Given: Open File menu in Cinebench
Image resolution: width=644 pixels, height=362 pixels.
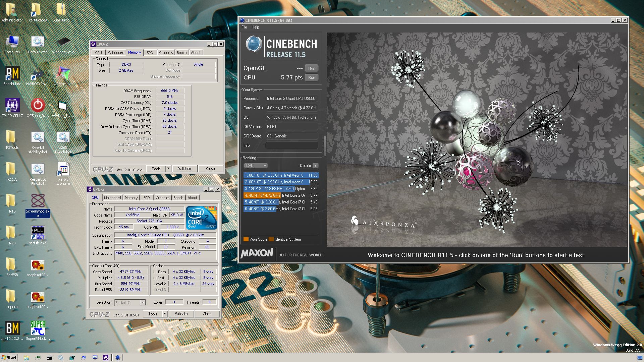Looking at the screenshot, I should click(244, 27).
